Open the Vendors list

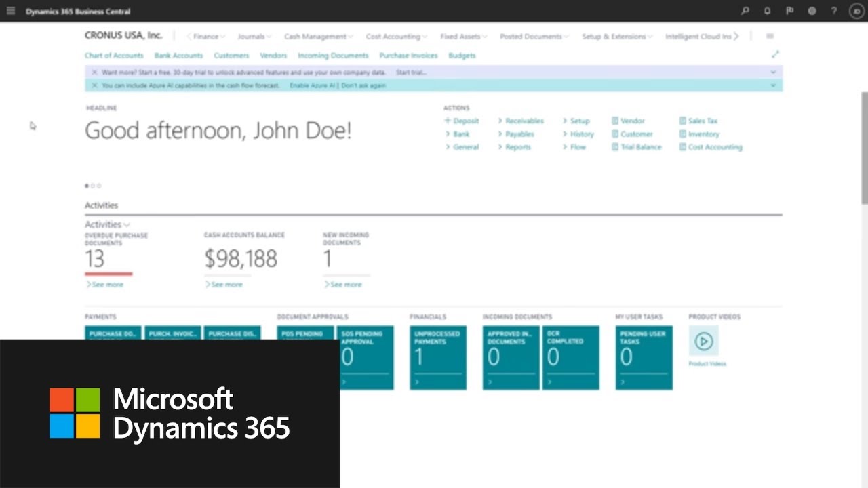[x=273, y=56]
